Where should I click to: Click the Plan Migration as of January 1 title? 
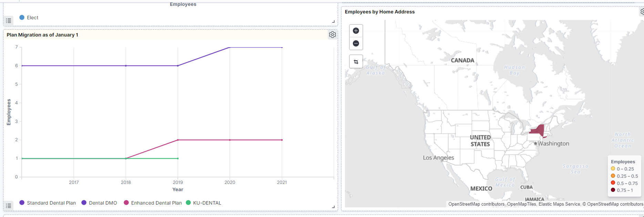click(42, 35)
